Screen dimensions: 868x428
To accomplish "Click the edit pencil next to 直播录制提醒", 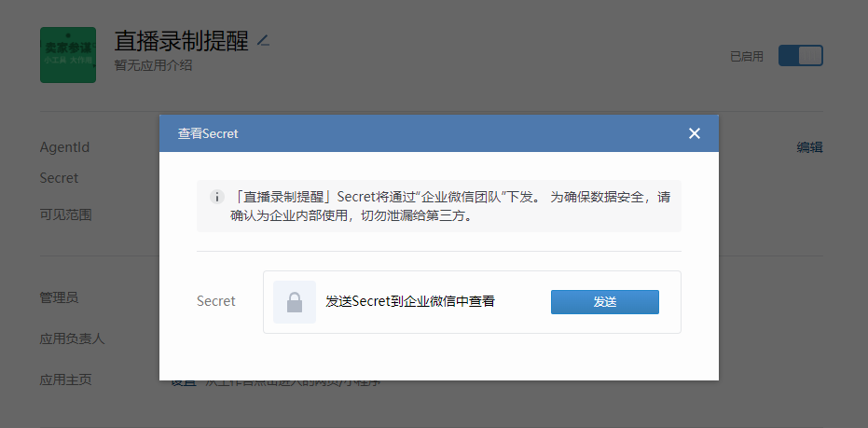I will click(x=263, y=40).
